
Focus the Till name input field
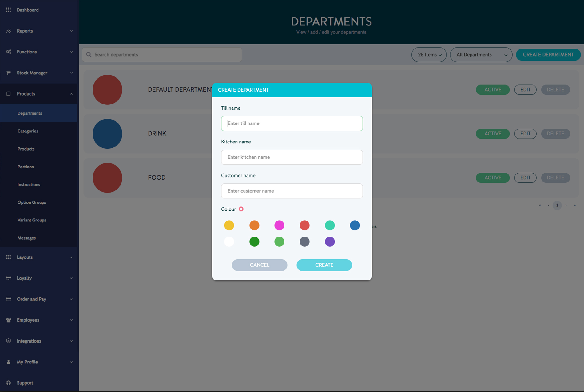click(292, 123)
